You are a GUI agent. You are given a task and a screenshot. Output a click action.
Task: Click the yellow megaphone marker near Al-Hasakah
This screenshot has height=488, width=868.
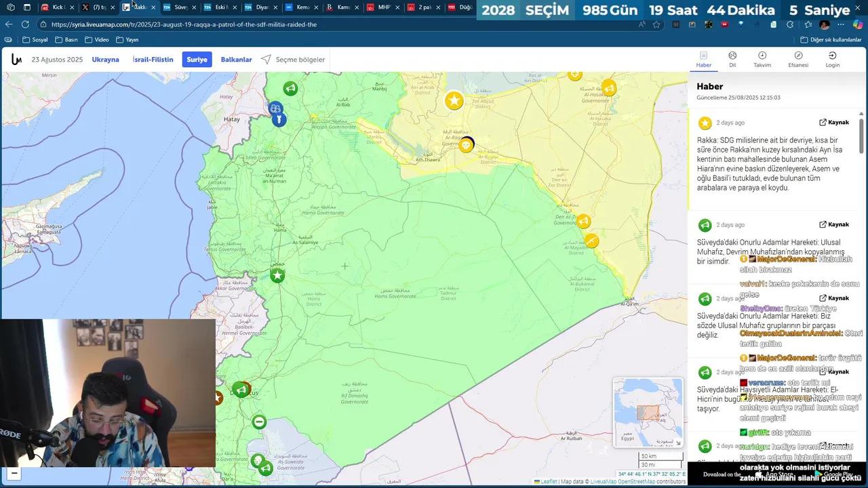point(609,88)
